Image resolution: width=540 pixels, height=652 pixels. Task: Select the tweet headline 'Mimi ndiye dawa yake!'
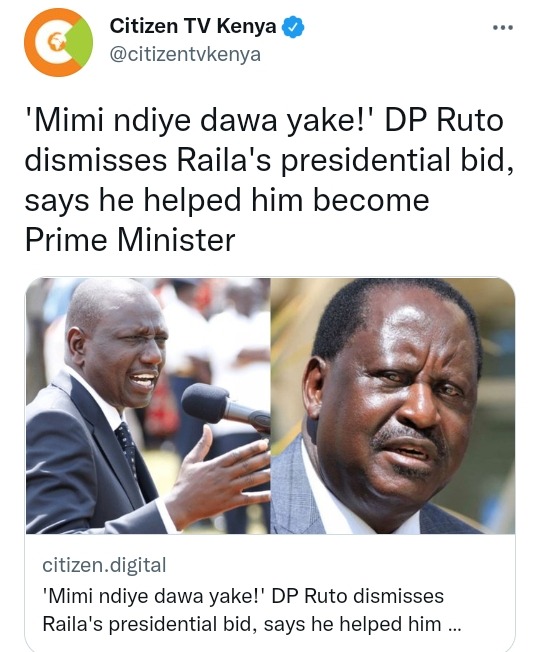[x=201, y=121]
